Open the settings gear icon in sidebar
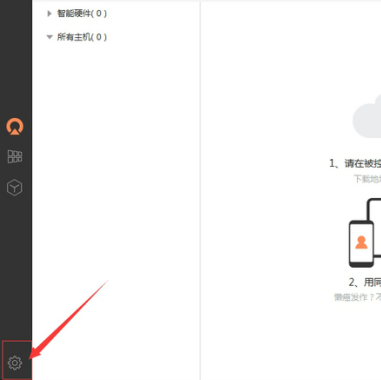381x380 pixels. pyautogui.click(x=15, y=363)
